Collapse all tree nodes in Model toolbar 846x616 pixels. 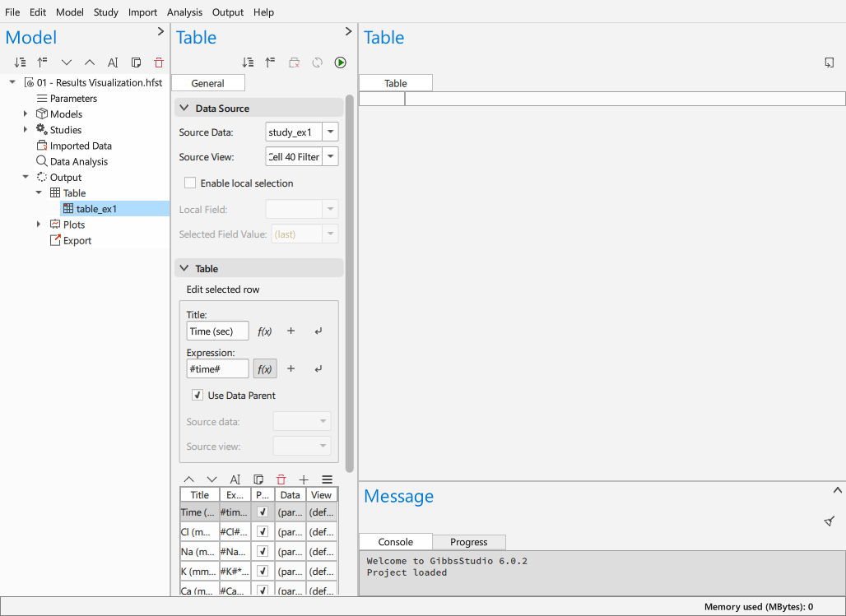(43, 63)
